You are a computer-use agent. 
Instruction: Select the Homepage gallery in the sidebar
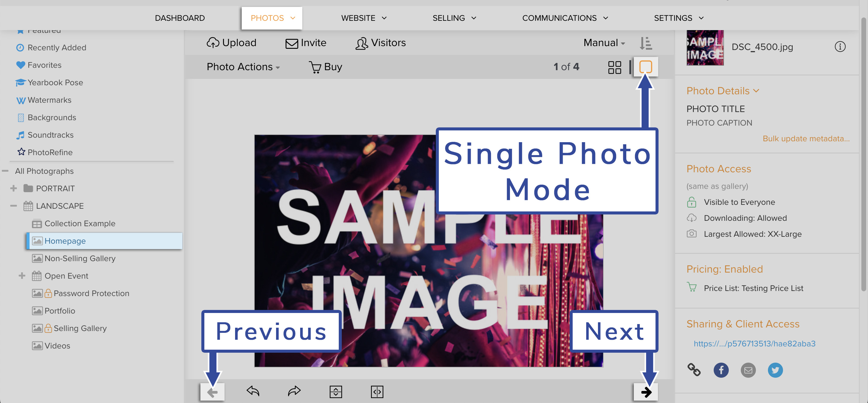coord(65,241)
